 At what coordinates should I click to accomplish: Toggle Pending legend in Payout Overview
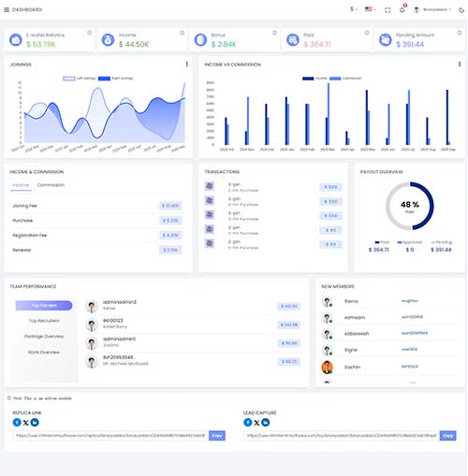coord(441,242)
